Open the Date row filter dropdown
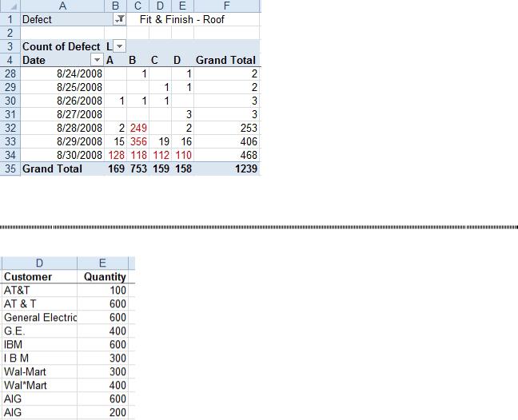Screen dimensions: 518x420 click(97, 60)
